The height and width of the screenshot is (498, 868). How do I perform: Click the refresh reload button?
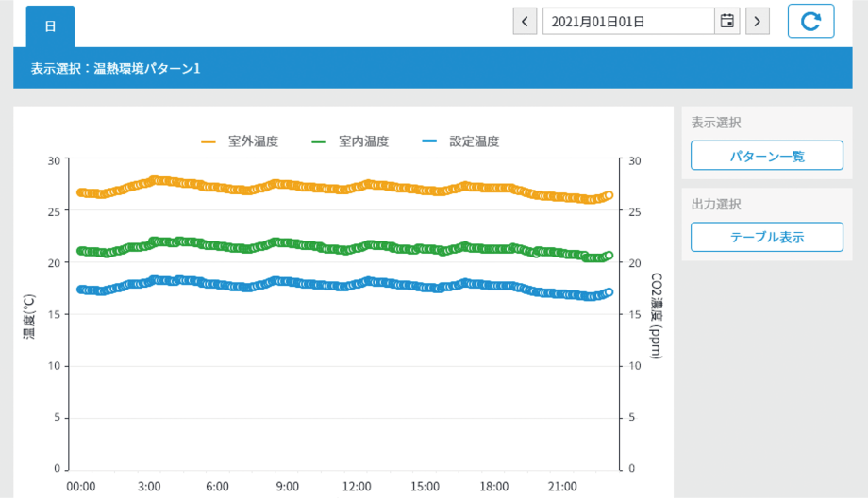tap(811, 21)
